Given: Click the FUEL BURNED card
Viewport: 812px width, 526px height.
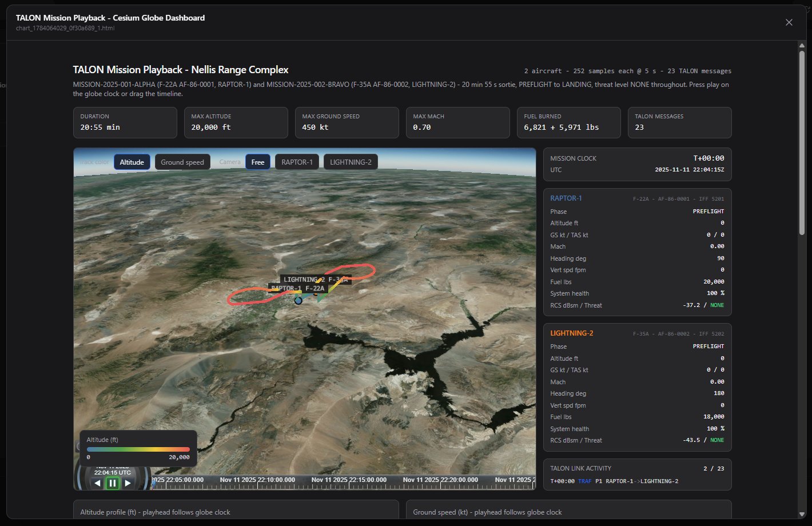Looking at the screenshot, I should [x=569, y=122].
